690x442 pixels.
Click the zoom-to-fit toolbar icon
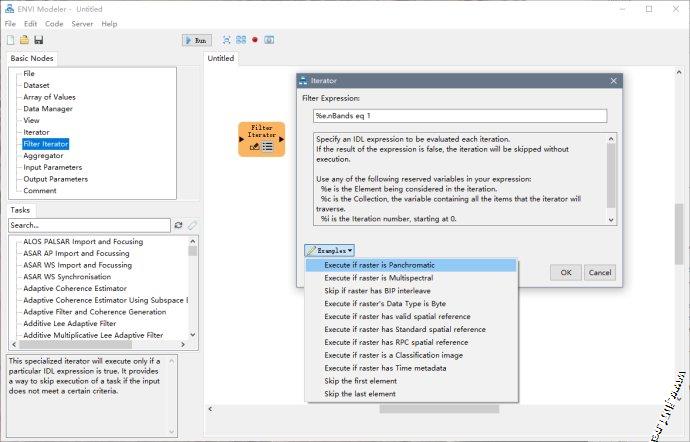click(x=227, y=40)
